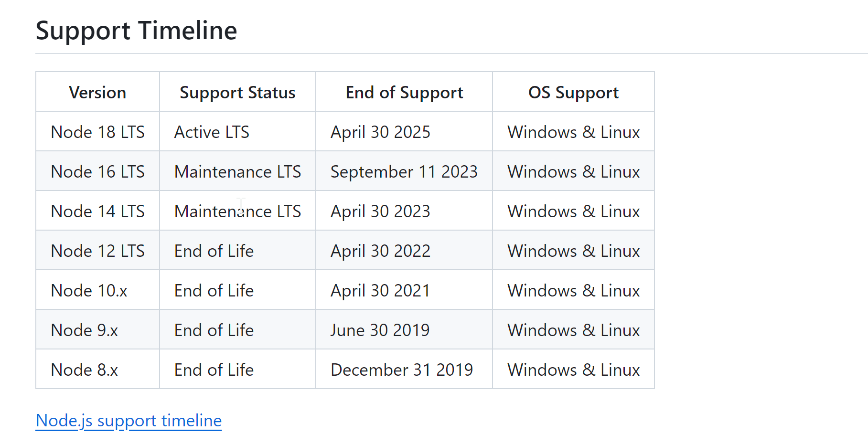This screenshot has height=444, width=868.
Task: Select the End of Support column header
Action: (x=404, y=92)
